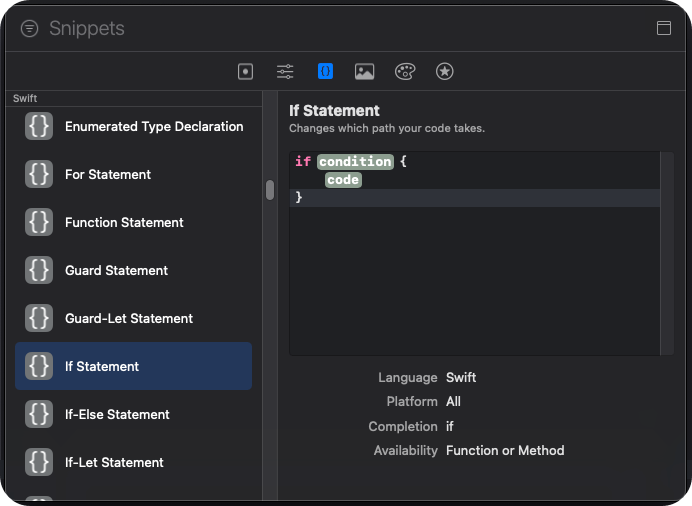Click the braces icon of If-Else Statement

click(39, 414)
